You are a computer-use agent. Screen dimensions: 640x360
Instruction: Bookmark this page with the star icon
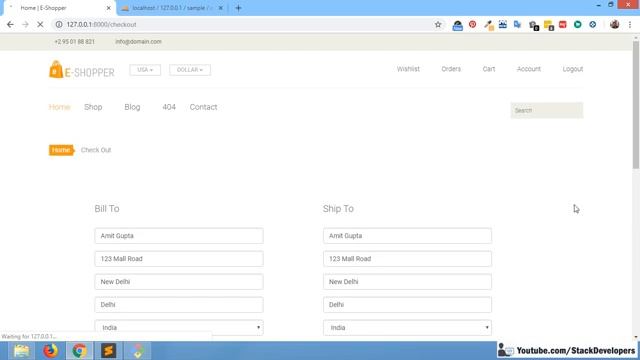tap(438, 24)
